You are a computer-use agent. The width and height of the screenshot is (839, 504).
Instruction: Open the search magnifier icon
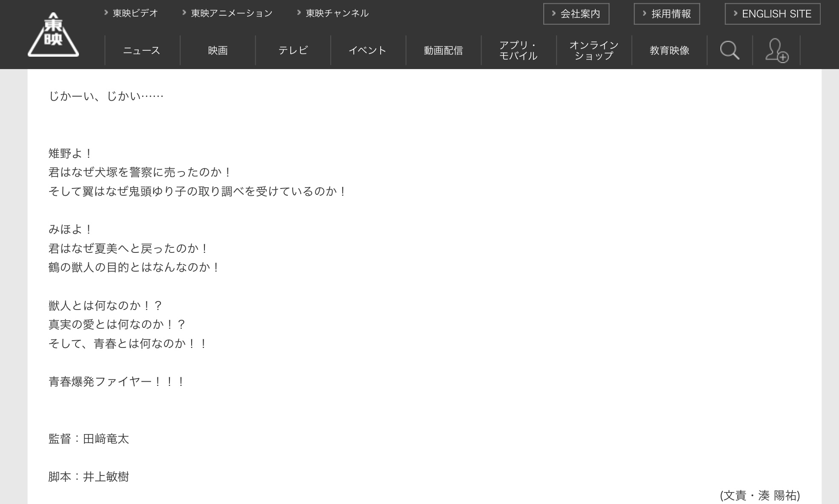[730, 50]
